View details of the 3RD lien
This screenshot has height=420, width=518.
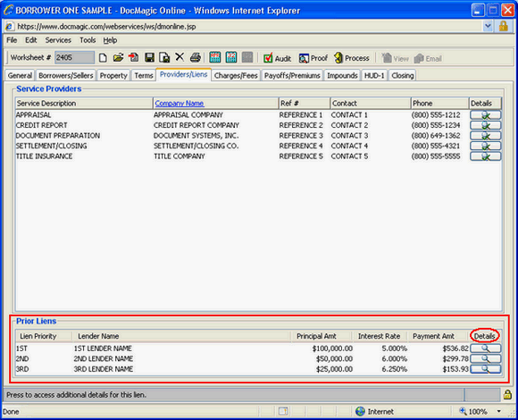pos(485,369)
